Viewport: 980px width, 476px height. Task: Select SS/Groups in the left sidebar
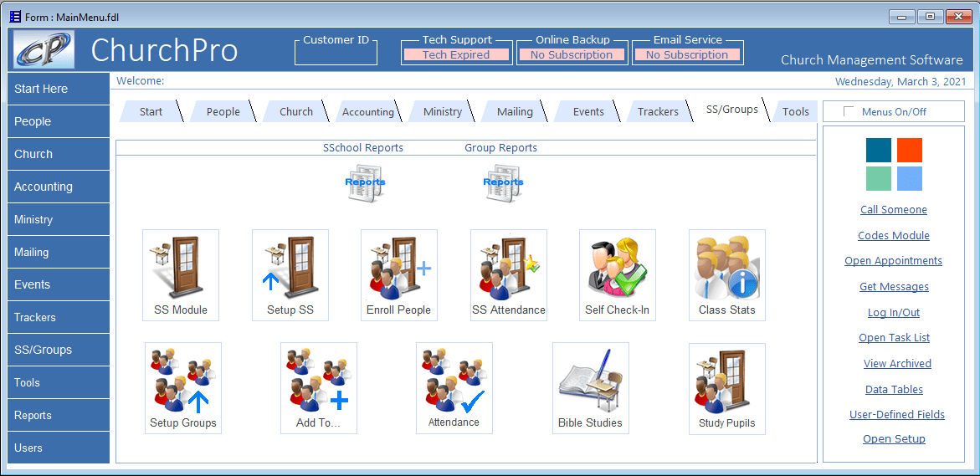pos(59,350)
